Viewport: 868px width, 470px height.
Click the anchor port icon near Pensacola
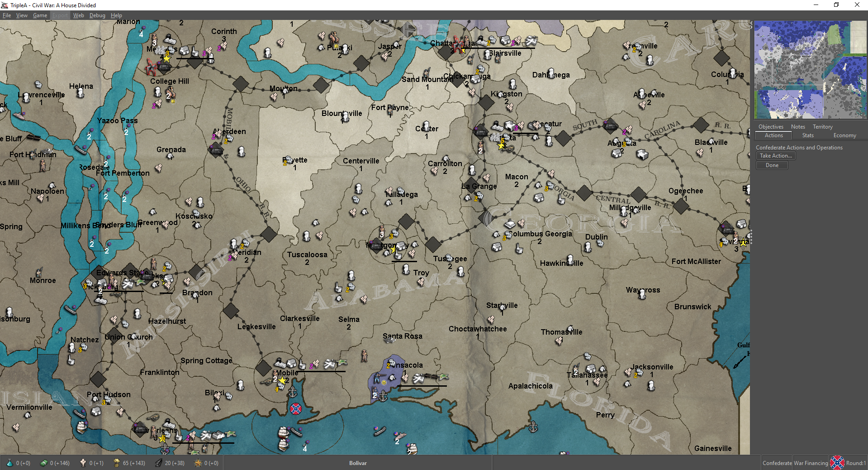(x=383, y=397)
